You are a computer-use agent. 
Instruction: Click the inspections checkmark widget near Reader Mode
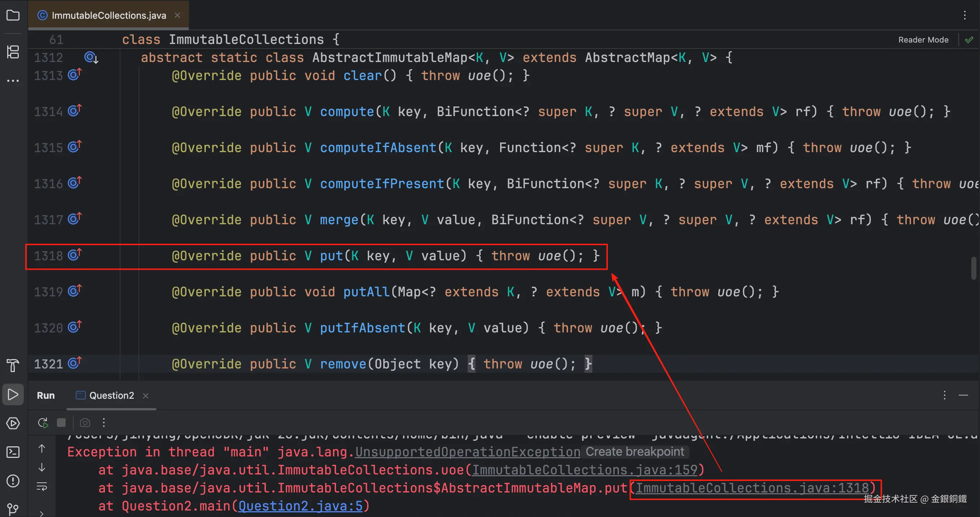tap(969, 40)
